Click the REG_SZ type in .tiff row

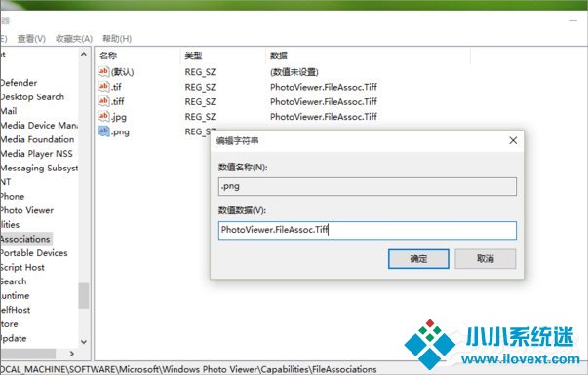(x=200, y=102)
